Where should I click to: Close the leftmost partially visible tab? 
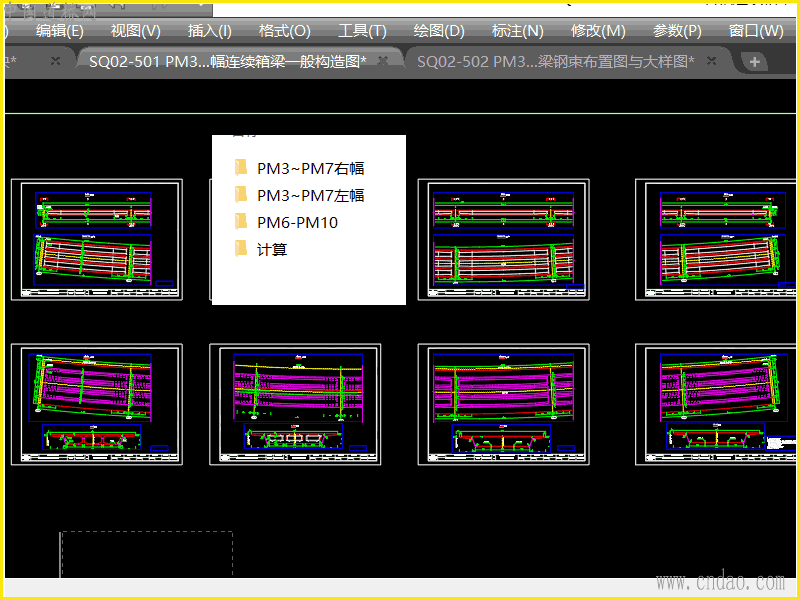55,61
